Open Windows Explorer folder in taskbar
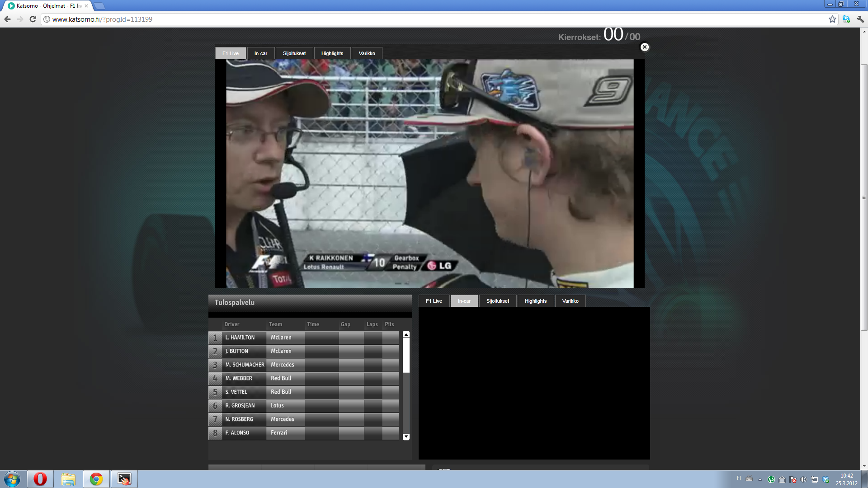 tap(68, 479)
